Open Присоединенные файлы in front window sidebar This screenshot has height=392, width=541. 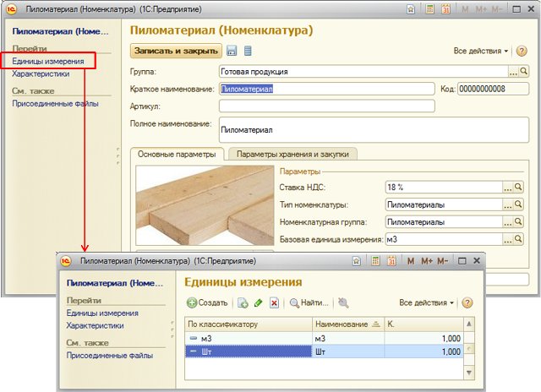pyautogui.click(x=110, y=356)
